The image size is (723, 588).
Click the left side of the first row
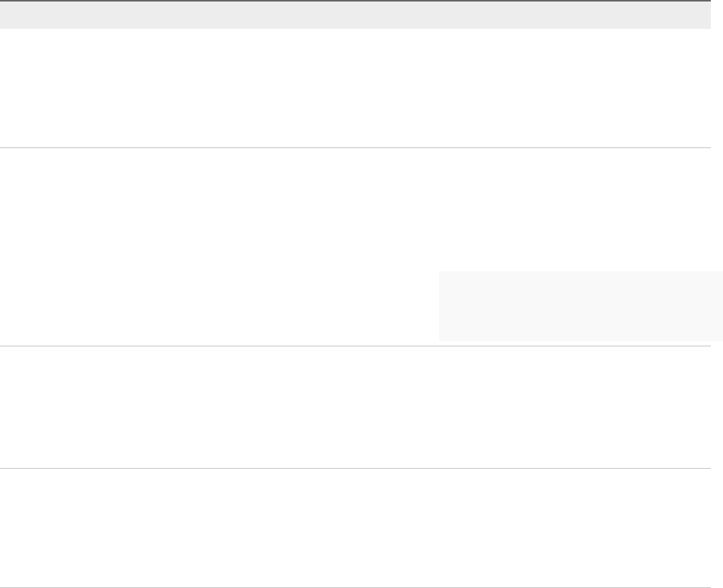pyautogui.click(x=46, y=87)
